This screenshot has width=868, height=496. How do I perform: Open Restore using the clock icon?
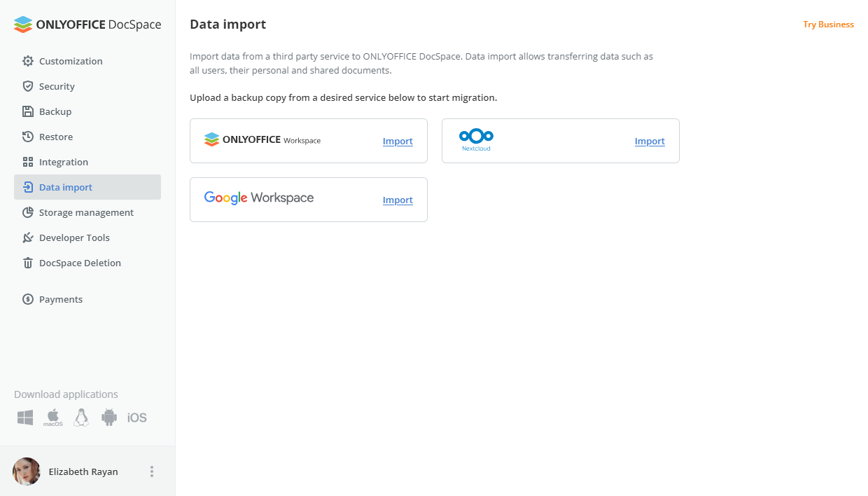27,137
